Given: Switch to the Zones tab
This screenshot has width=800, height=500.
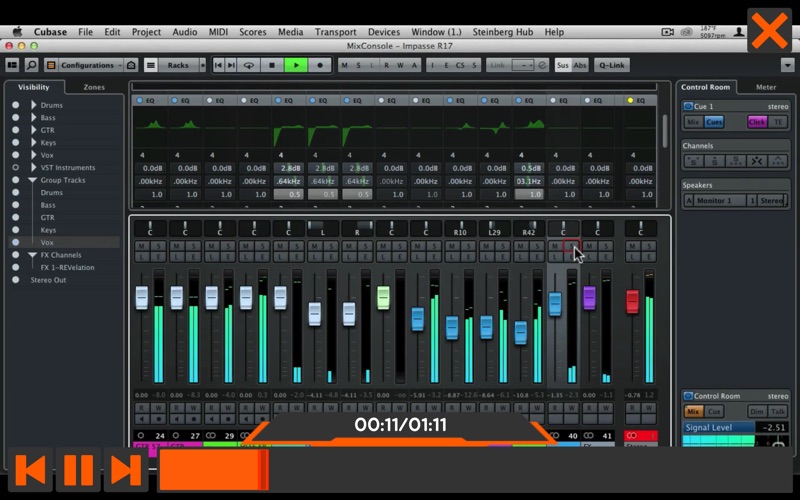Looking at the screenshot, I should coord(94,87).
